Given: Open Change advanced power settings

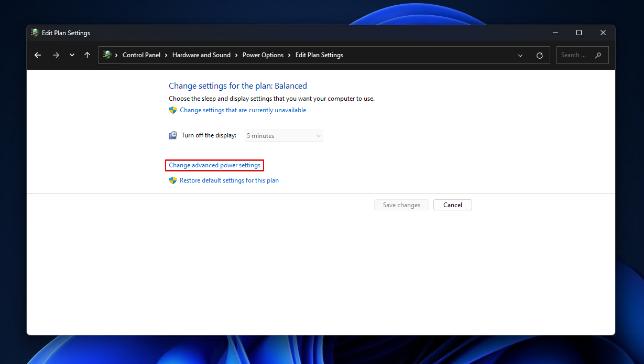Looking at the screenshot, I should pyautogui.click(x=214, y=165).
